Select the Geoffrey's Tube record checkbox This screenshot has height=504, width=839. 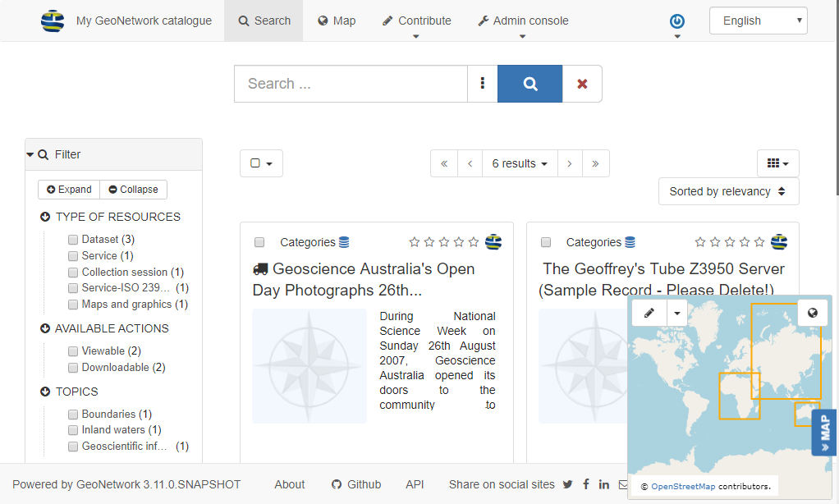coord(546,242)
